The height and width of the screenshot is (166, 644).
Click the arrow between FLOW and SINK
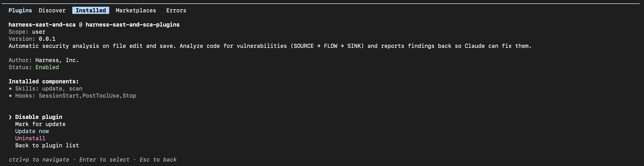pos(342,46)
